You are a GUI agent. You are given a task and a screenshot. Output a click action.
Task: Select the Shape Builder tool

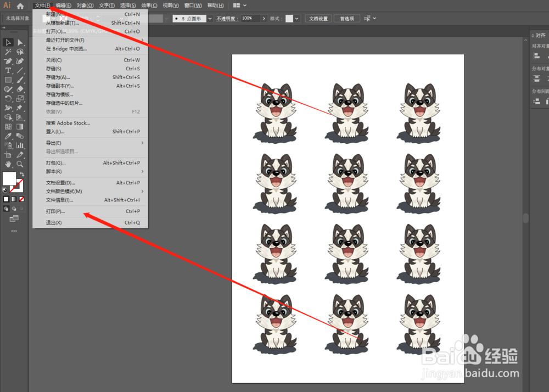8,117
